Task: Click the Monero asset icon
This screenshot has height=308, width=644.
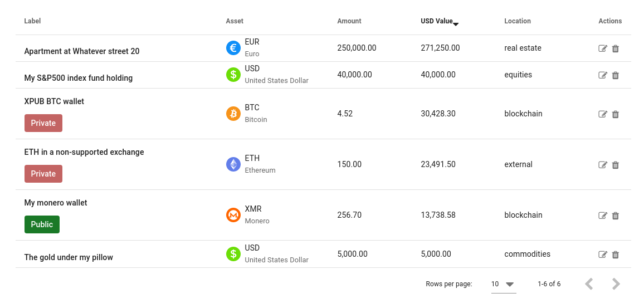Action: click(233, 215)
